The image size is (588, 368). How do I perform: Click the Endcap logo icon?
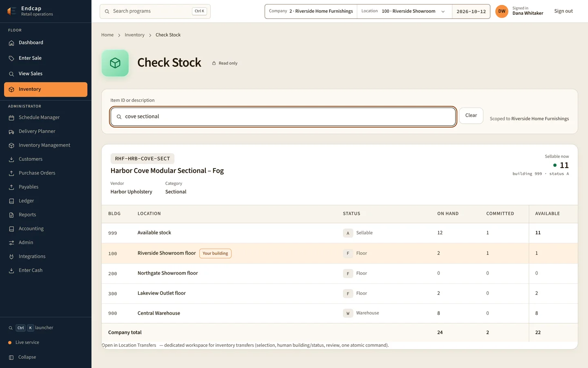[x=12, y=11]
